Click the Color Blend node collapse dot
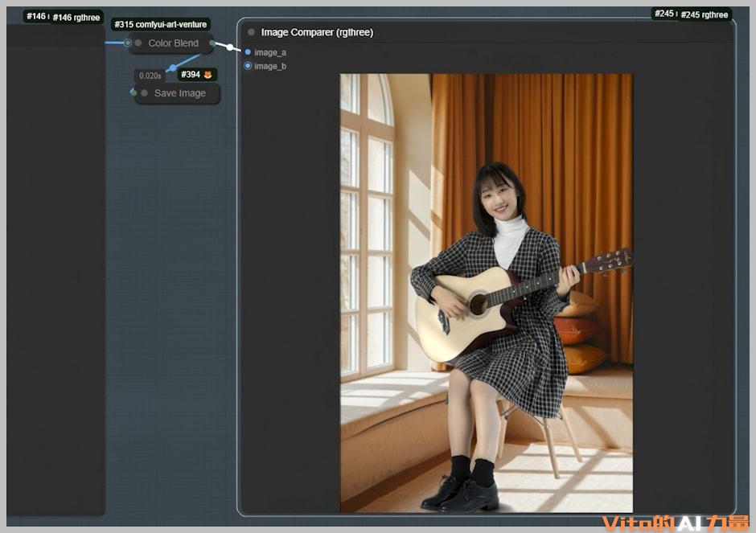The image size is (756, 533). pos(138,43)
